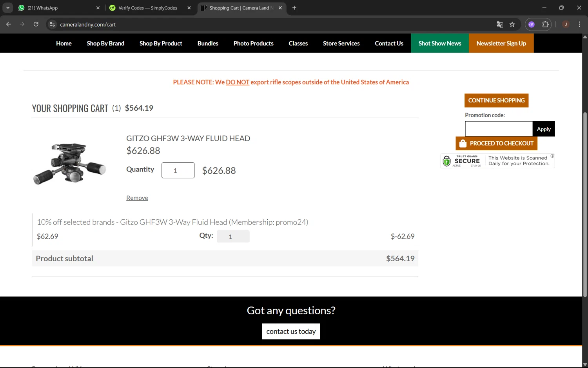588x368 pixels.
Task: Click Trust Guard info icon
Action: click(552, 156)
